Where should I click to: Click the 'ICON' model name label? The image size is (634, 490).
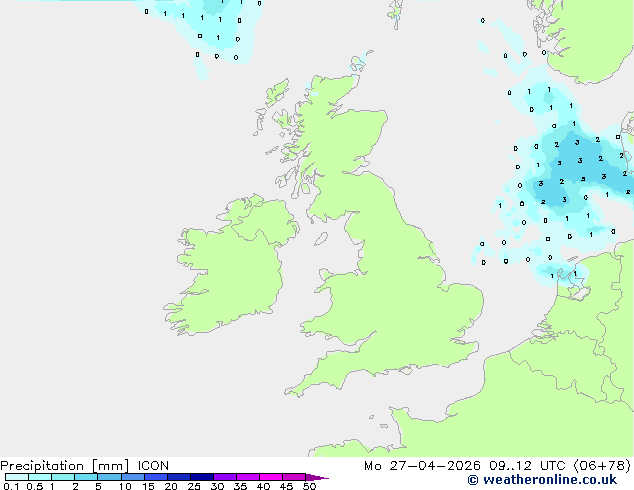(x=153, y=466)
